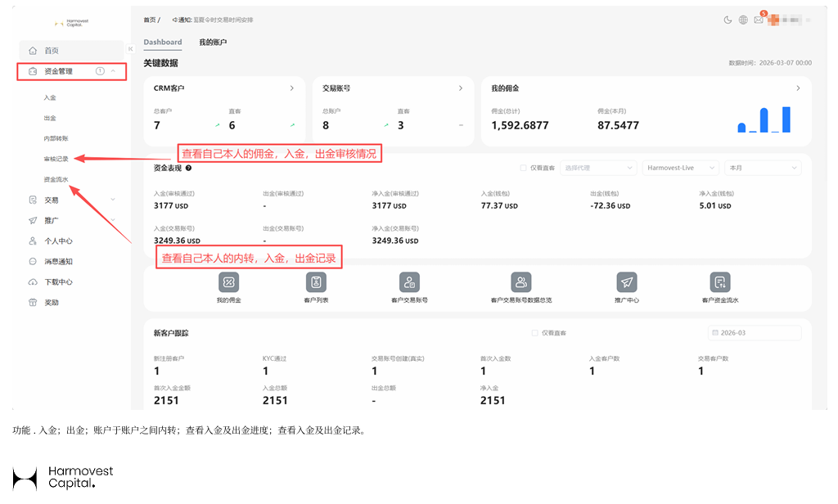This screenshot has height=504, width=838.
Task: Click the 77.37 USD 入金(钱包) value
Action: (x=499, y=205)
